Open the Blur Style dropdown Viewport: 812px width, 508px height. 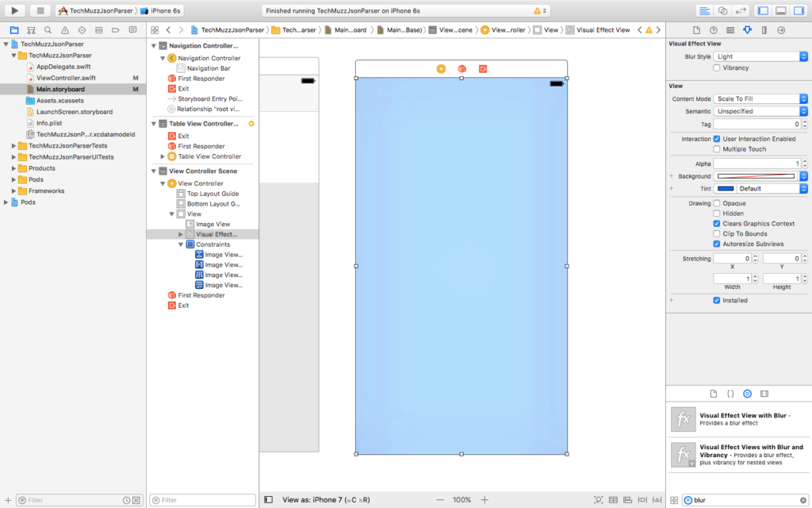[x=760, y=56]
